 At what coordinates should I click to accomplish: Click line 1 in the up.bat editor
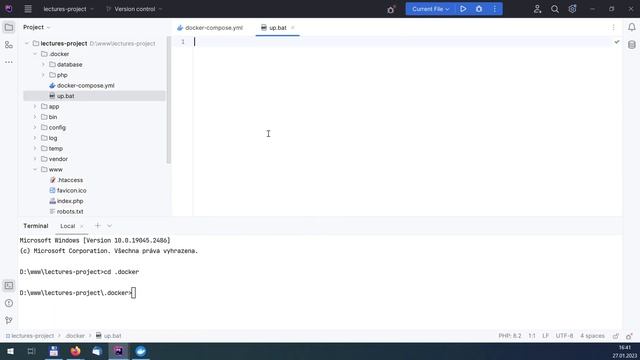[407, 42]
